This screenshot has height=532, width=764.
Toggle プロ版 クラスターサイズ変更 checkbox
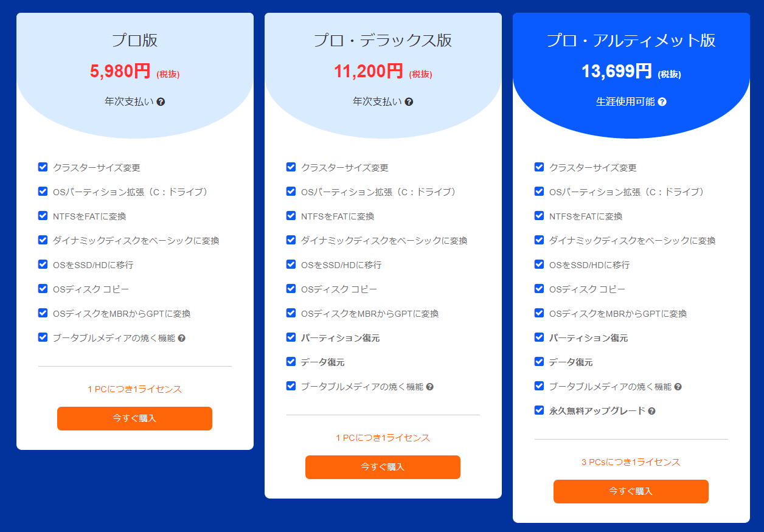coord(43,167)
